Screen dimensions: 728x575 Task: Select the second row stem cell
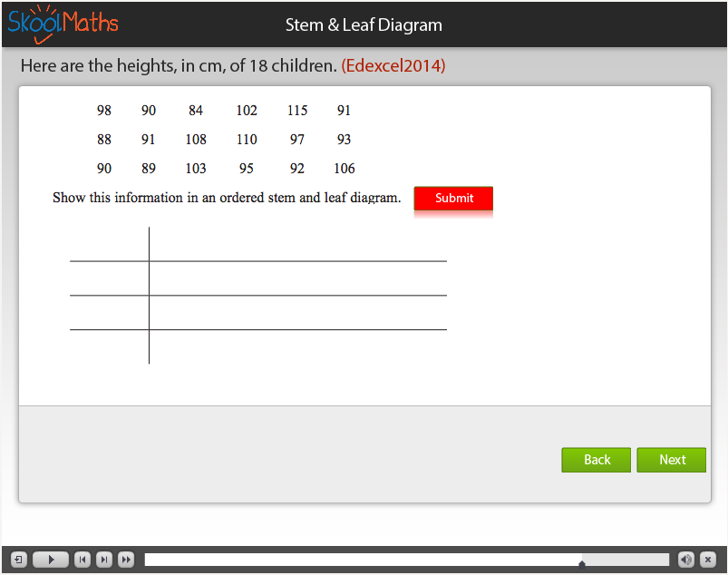[109, 278]
